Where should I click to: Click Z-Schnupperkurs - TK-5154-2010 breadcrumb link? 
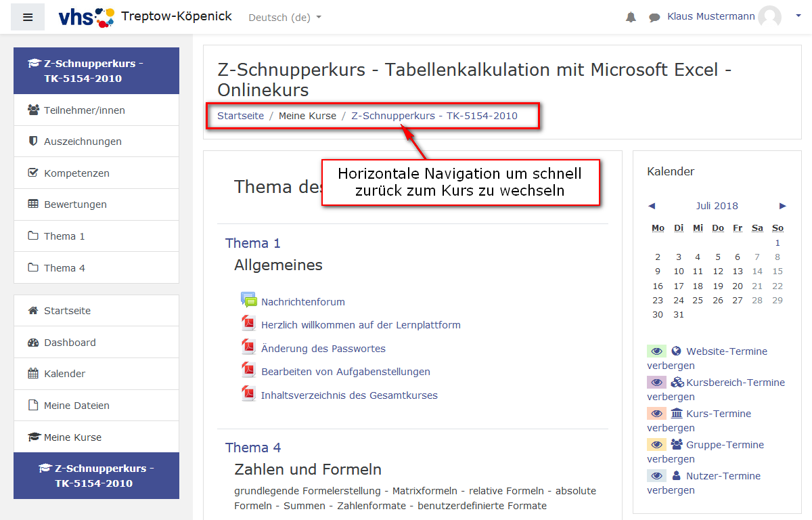(434, 116)
